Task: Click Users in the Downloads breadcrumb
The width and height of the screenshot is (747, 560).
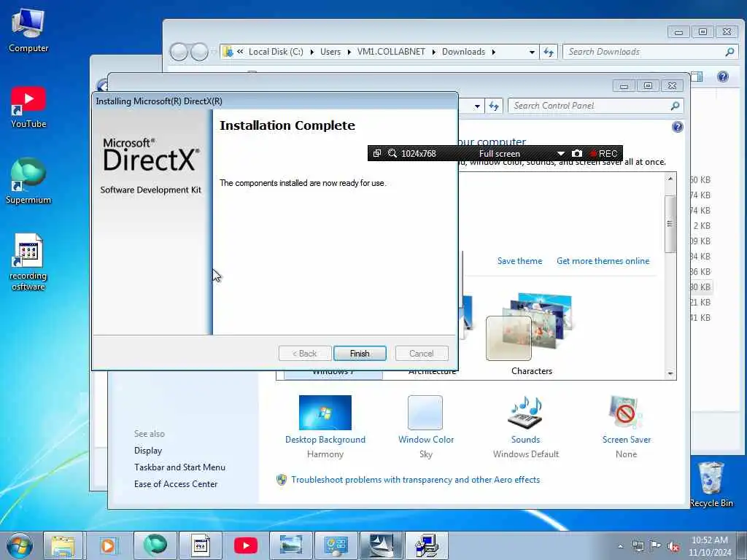Action: coord(330,52)
